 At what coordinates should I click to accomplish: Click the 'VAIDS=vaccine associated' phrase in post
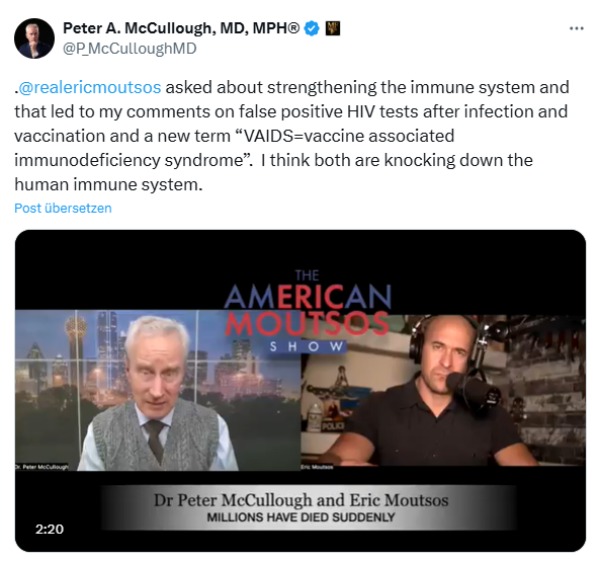pos(347,136)
